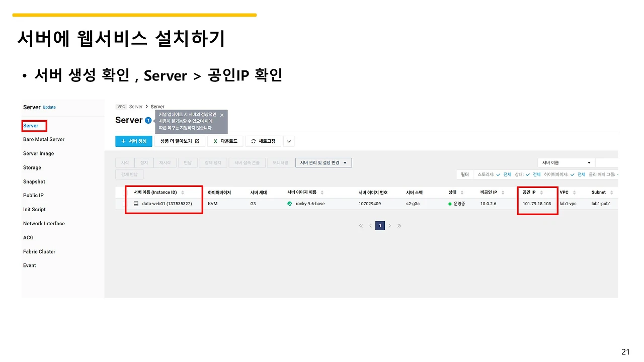644x362 pixels.
Task: Go to previous page of server list
Action: (370, 226)
